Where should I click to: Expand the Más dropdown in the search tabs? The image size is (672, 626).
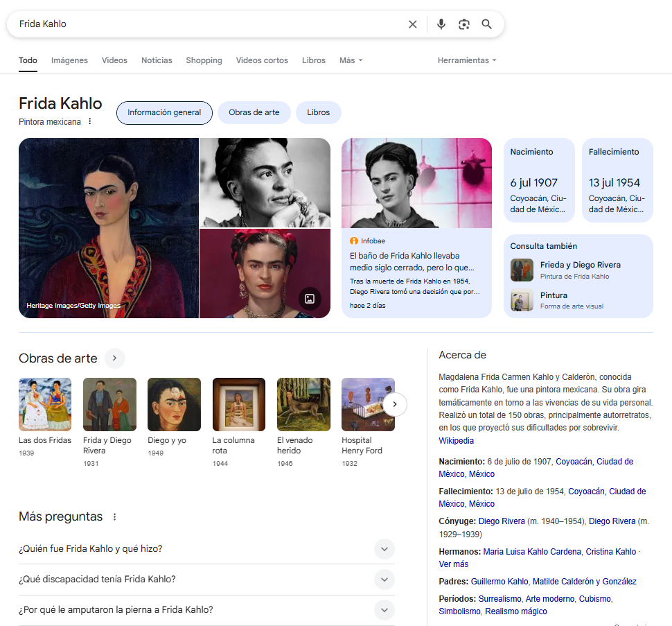click(351, 60)
